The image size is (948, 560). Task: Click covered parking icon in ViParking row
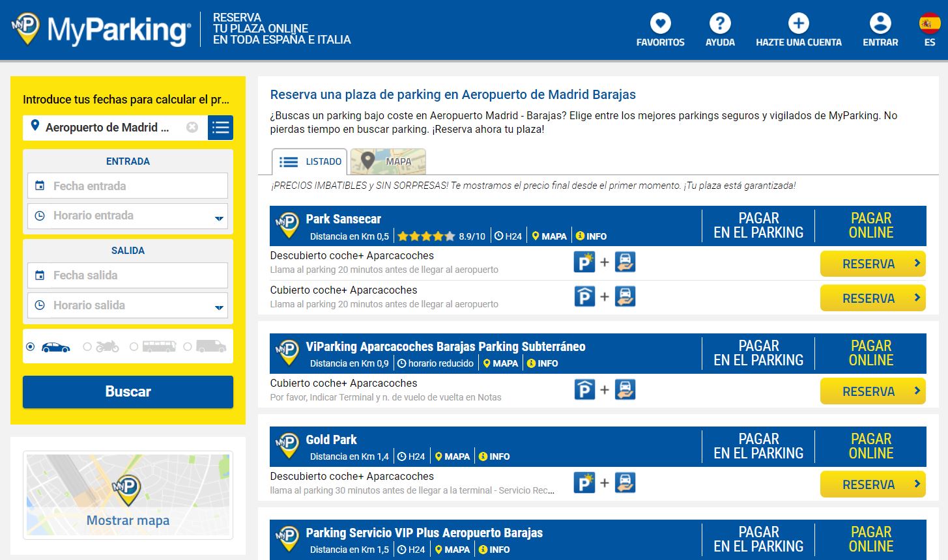tap(584, 389)
